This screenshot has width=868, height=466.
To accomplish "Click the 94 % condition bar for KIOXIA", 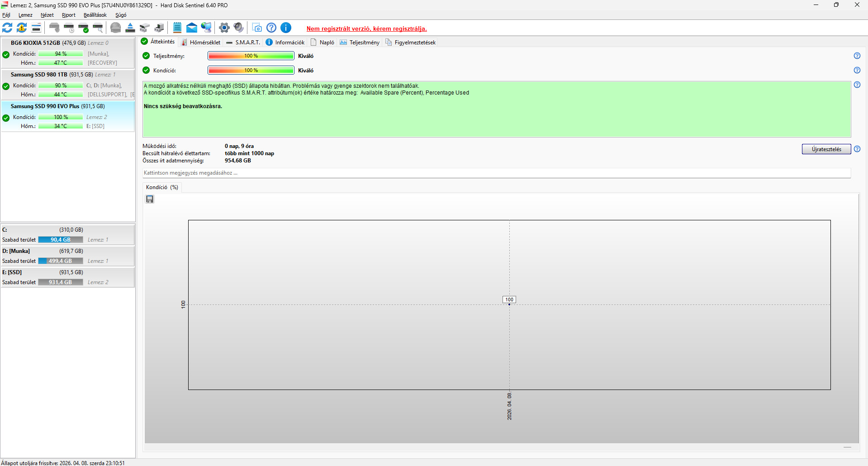I will [x=61, y=54].
